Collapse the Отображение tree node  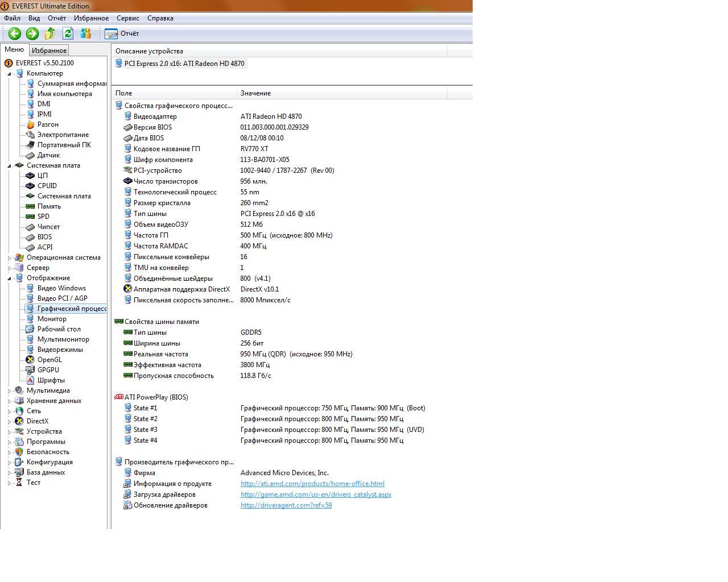pyautogui.click(x=9, y=278)
